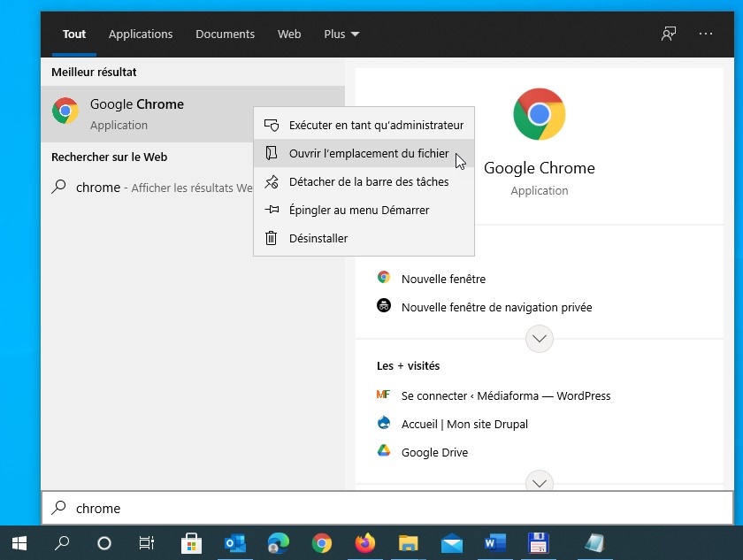
Task: Select Désinstaller in the context menu
Action: (318, 238)
